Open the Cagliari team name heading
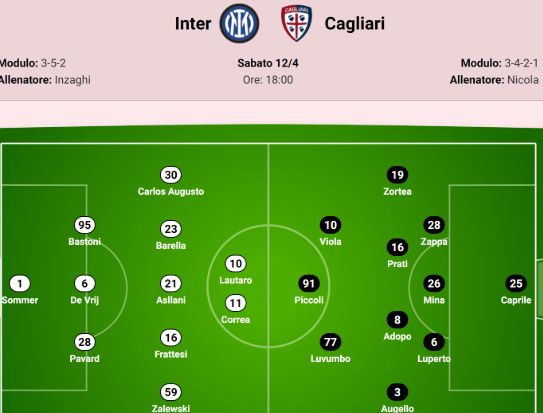The width and height of the screenshot is (543, 413). (x=355, y=24)
